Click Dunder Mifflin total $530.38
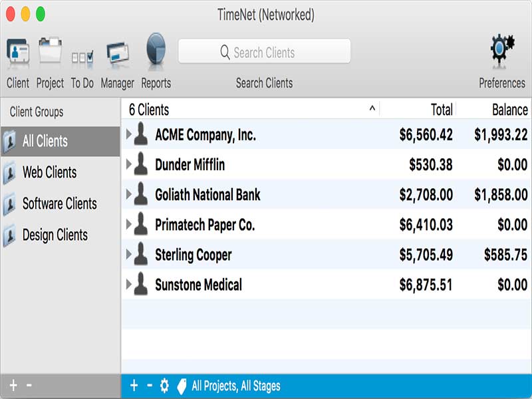 tap(430, 165)
